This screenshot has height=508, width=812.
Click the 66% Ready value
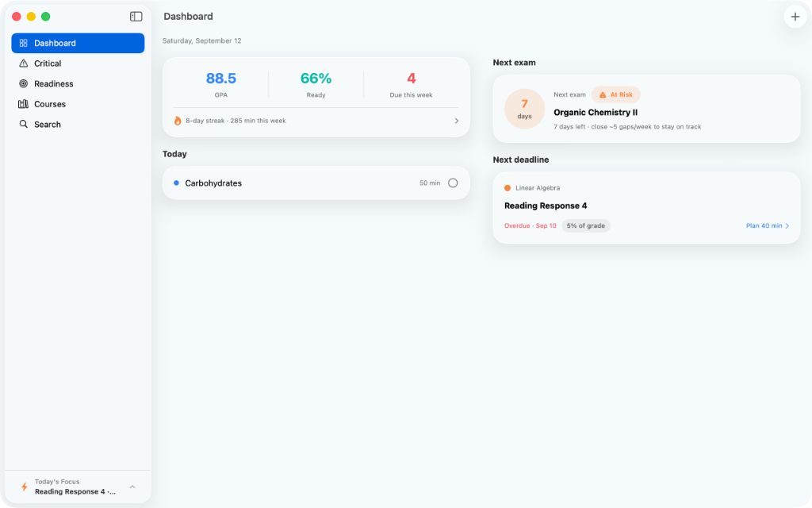click(316, 79)
